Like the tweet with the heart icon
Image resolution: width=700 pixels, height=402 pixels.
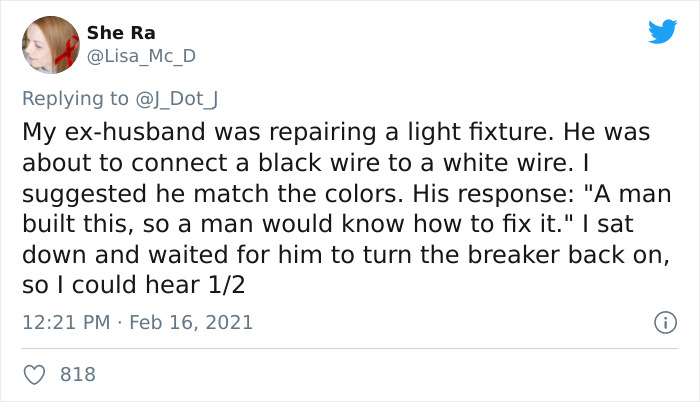35,375
